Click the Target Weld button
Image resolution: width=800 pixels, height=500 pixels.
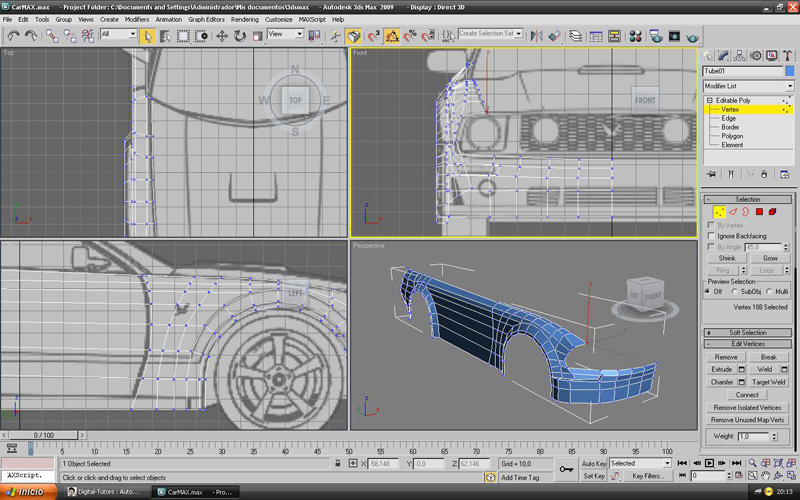tap(768, 382)
